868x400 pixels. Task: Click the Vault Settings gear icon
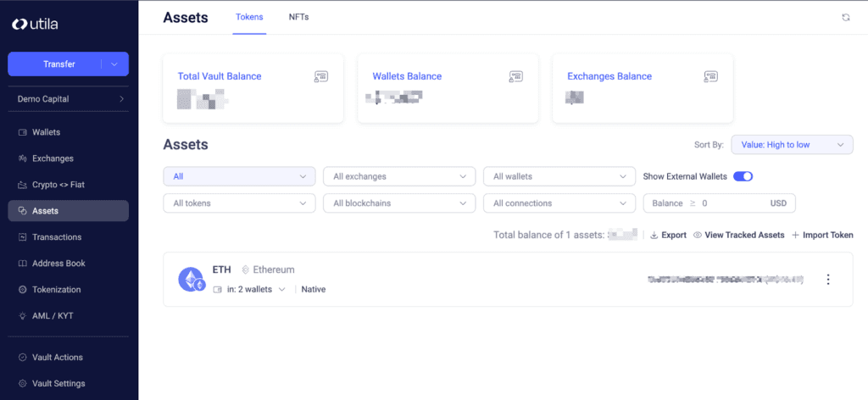pyautogui.click(x=23, y=383)
